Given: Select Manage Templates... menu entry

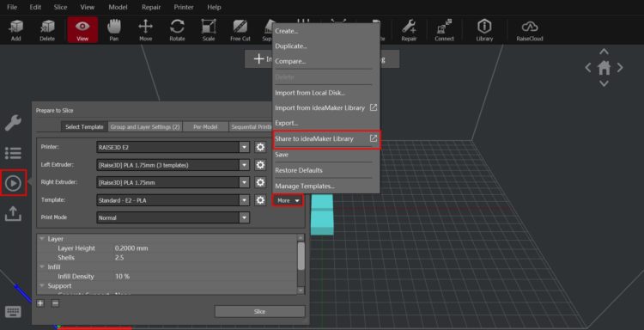Looking at the screenshot, I should pos(305,186).
